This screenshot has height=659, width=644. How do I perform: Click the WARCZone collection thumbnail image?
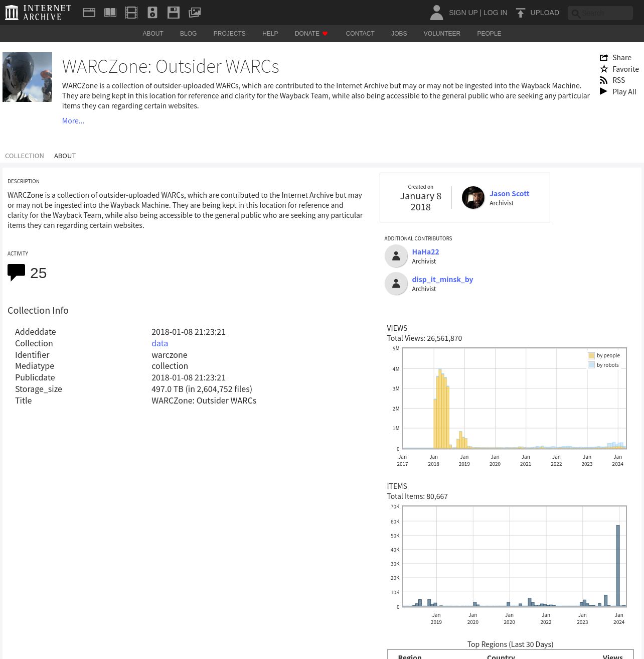(27, 77)
